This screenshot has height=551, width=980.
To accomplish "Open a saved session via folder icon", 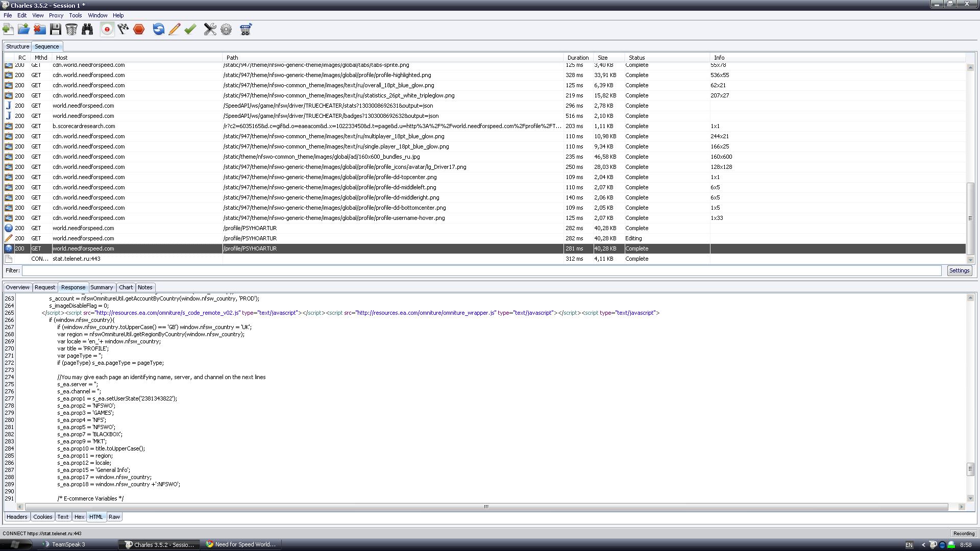I will (x=23, y=29).
